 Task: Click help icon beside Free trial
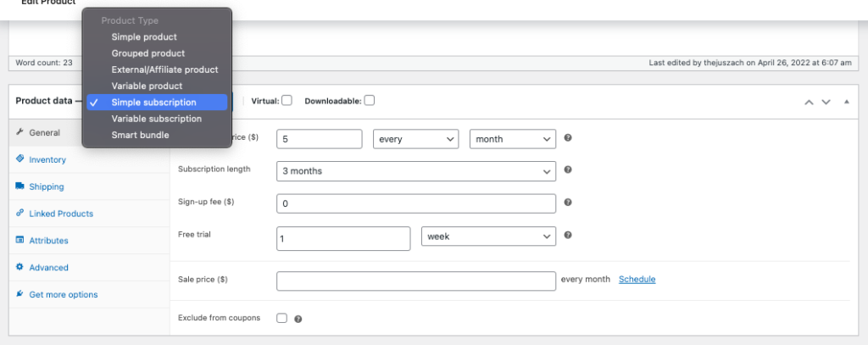pyautogui.click(x=568, y=236)
